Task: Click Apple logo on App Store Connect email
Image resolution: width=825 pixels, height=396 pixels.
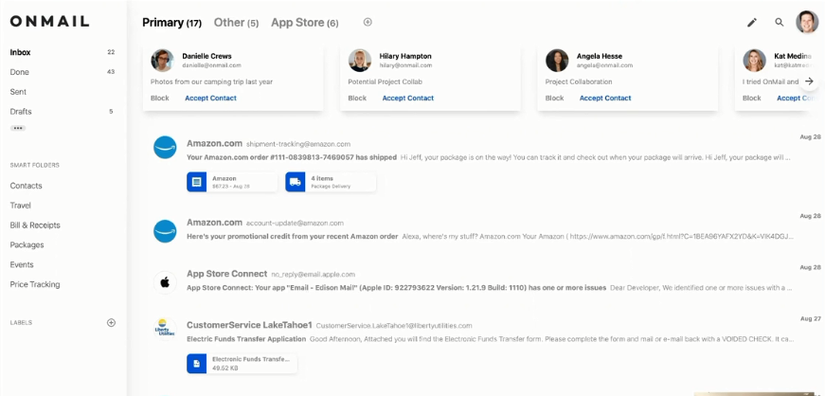Action: click(x=165, y=282)
